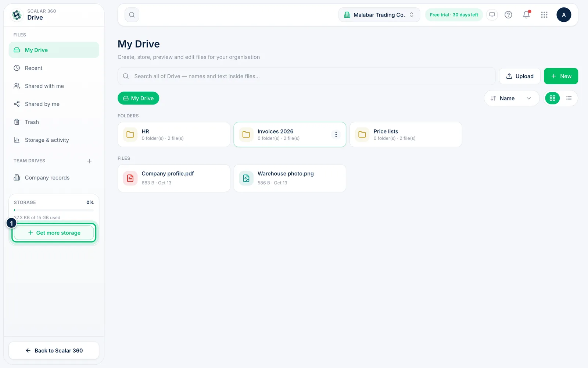Open Shared with me
The width and height of the screenshot is (588, 368).
tap(54, 86)
